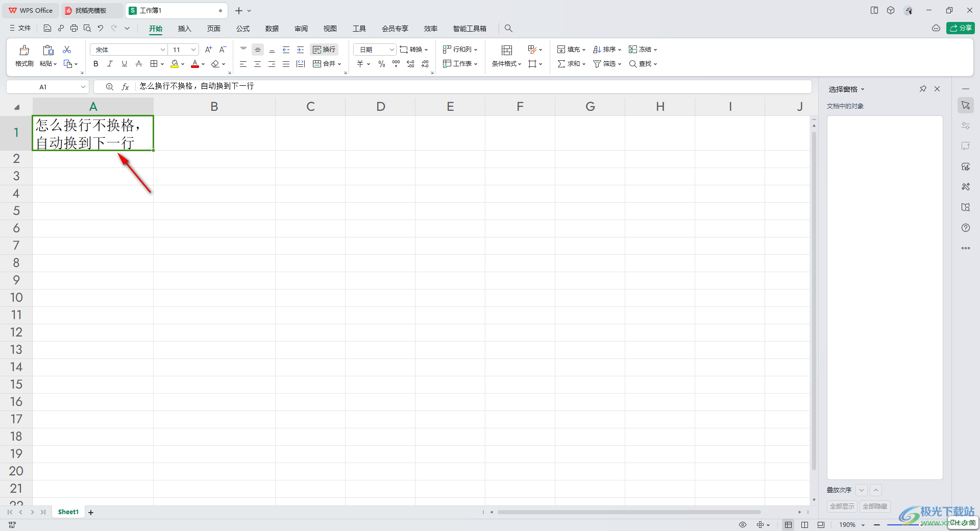
Task: Click the Cut scissors icon
Action: 67,50
